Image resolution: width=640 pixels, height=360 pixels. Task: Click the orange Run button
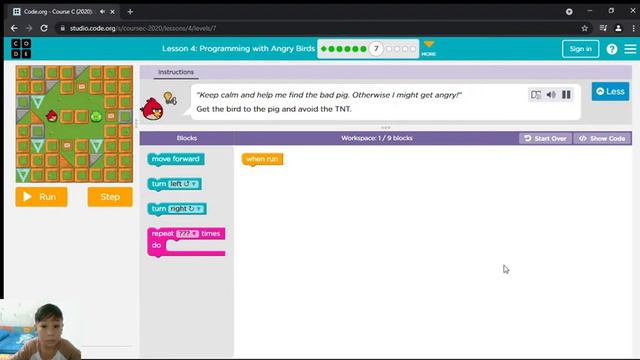point(41,197)
